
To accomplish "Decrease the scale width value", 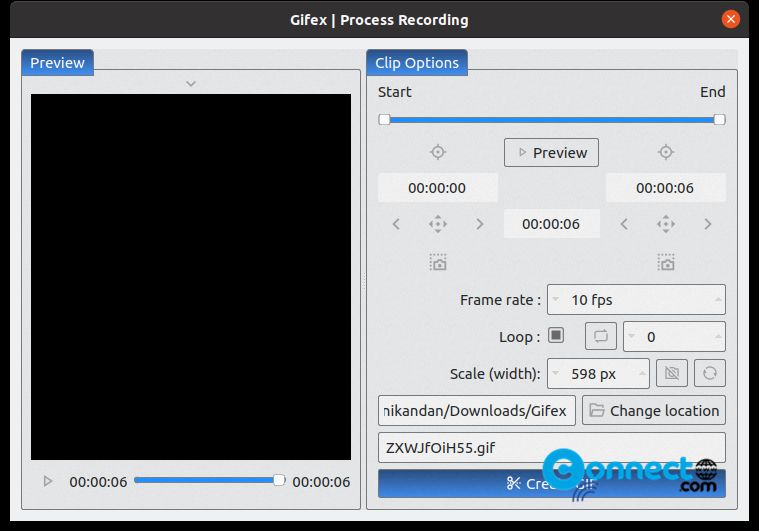I will 556,373.
